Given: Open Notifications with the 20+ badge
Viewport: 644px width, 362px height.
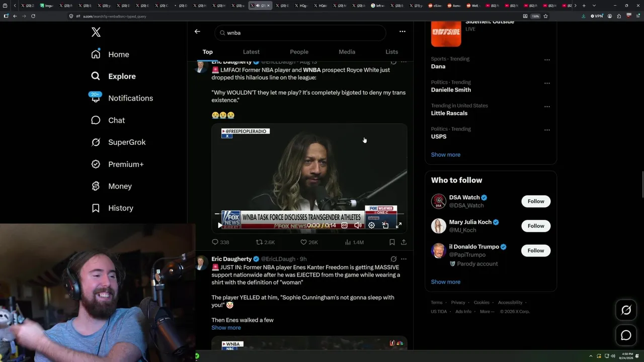Looking at the screenshot, I should [x=122, y=98].
